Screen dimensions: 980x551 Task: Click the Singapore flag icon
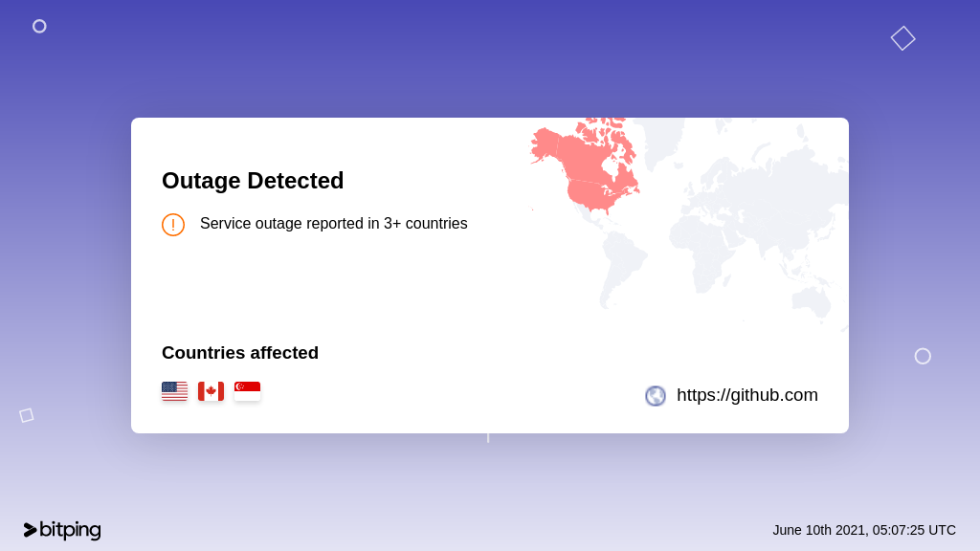click(x=247, y=391)
